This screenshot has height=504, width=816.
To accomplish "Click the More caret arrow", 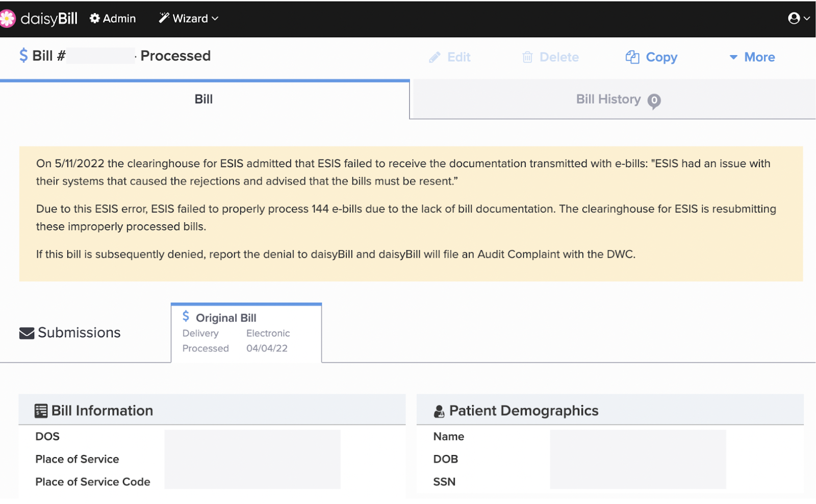I will (733, 57).
